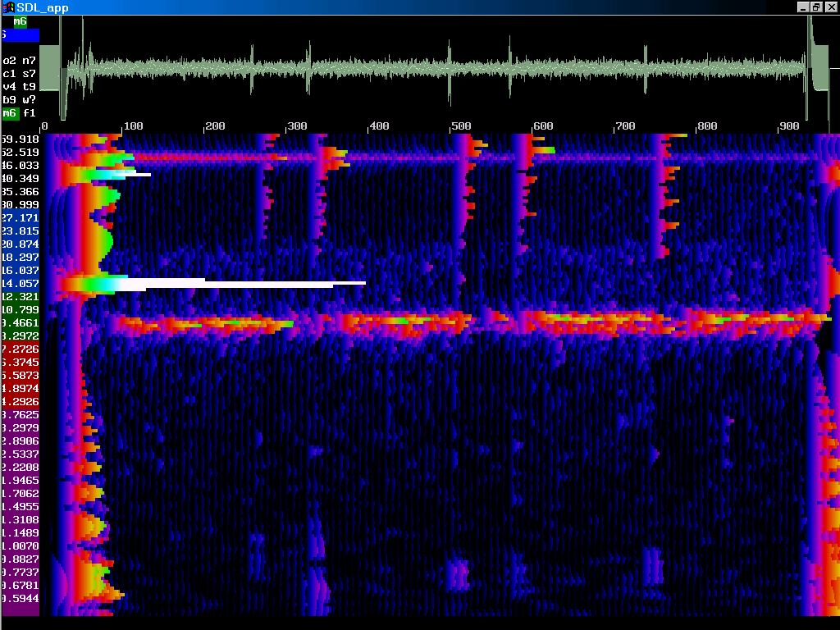Select the 0.5944 frequency row label
This screenshot has width=840, height=630.
21,598
